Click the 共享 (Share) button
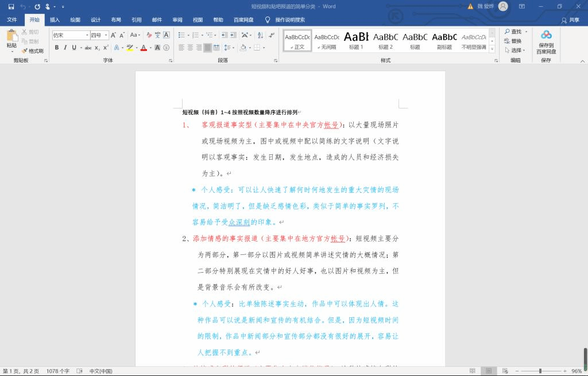The height and width of the screenshot is (376, 588). [x=570, y=20]
